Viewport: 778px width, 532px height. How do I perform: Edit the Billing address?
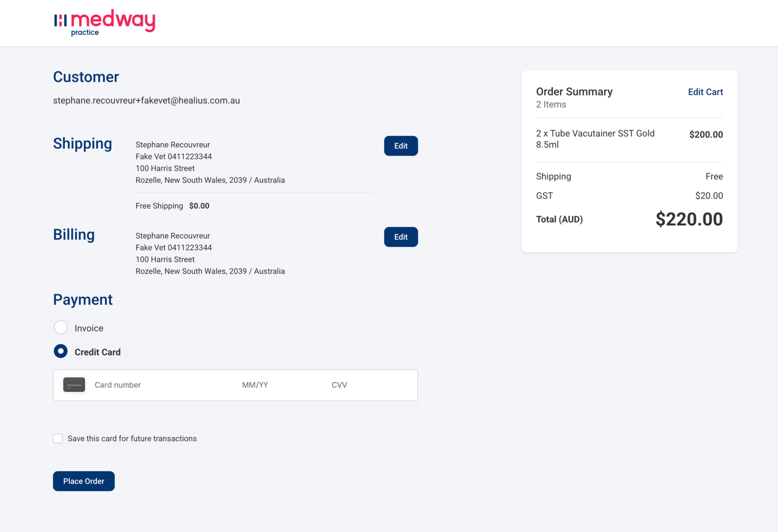tap(401, 237)
